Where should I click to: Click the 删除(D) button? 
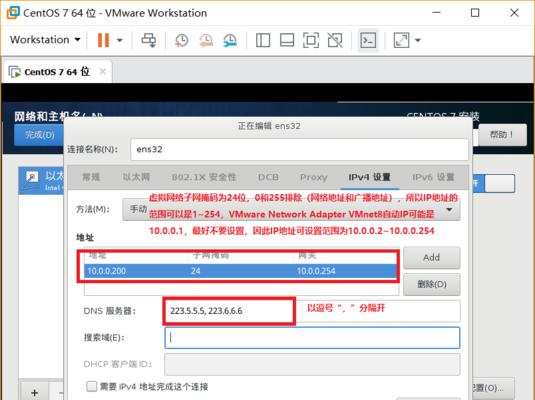432,284
